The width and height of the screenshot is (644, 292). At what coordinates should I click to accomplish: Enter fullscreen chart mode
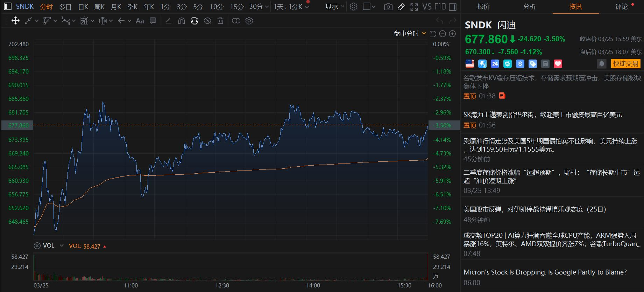point(414,7)
